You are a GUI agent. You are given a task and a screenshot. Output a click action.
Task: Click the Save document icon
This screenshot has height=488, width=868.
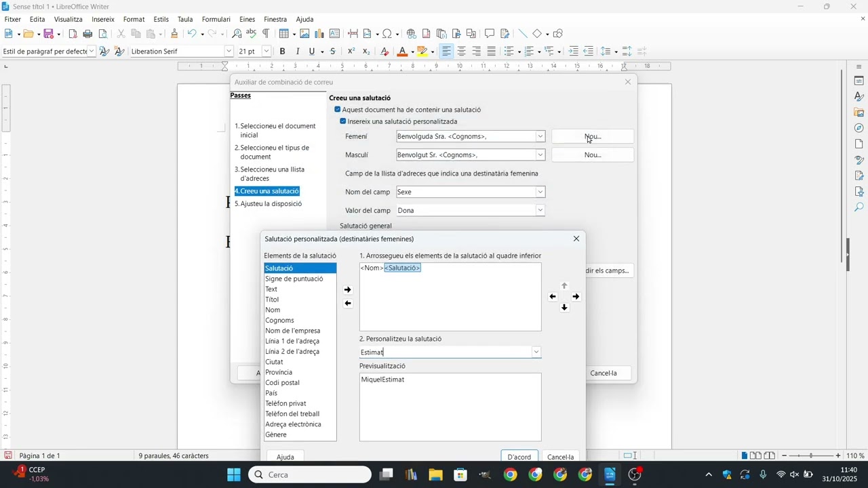pyautogui.click(x=48, y=34)
